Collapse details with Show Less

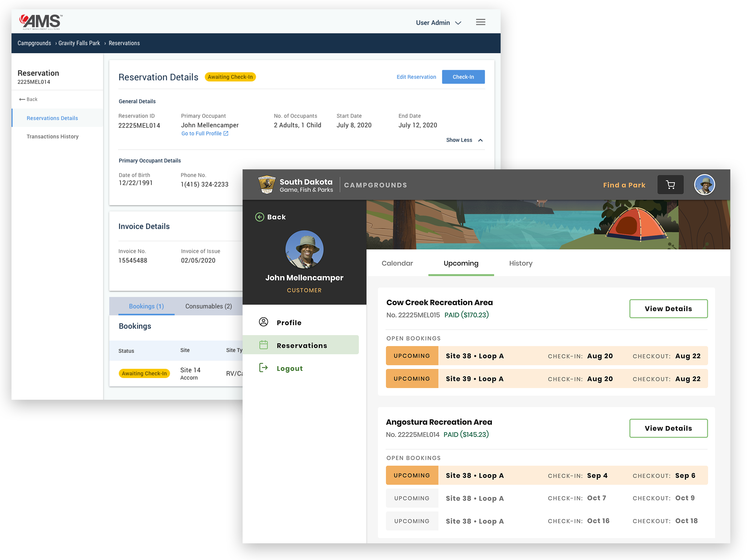(464, 140)
